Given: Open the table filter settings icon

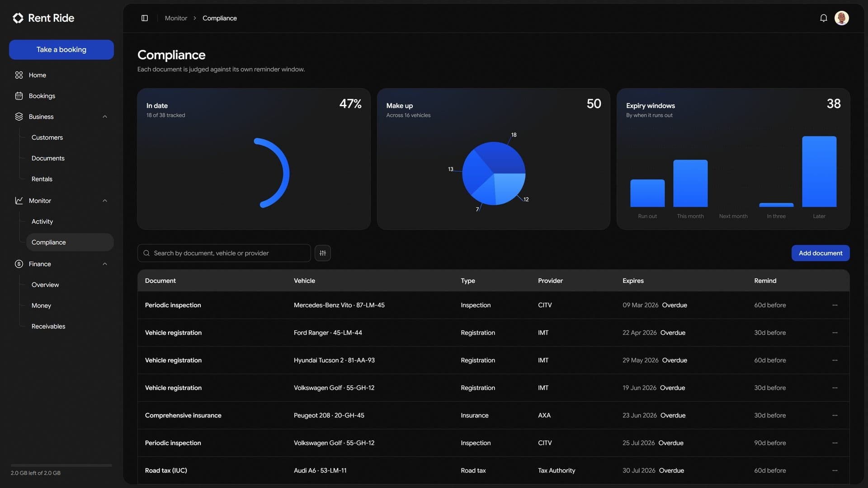Looking at the screenshot, I should coord(323,253).
